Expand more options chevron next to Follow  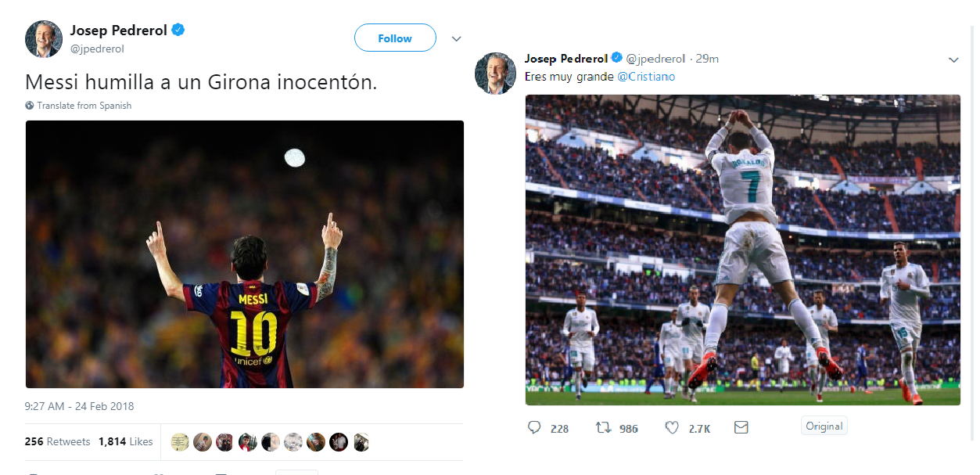(x=457, y=38)
